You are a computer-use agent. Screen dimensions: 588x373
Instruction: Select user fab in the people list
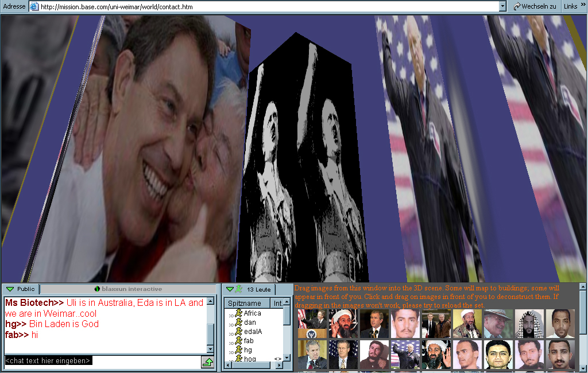coord(249,341)
